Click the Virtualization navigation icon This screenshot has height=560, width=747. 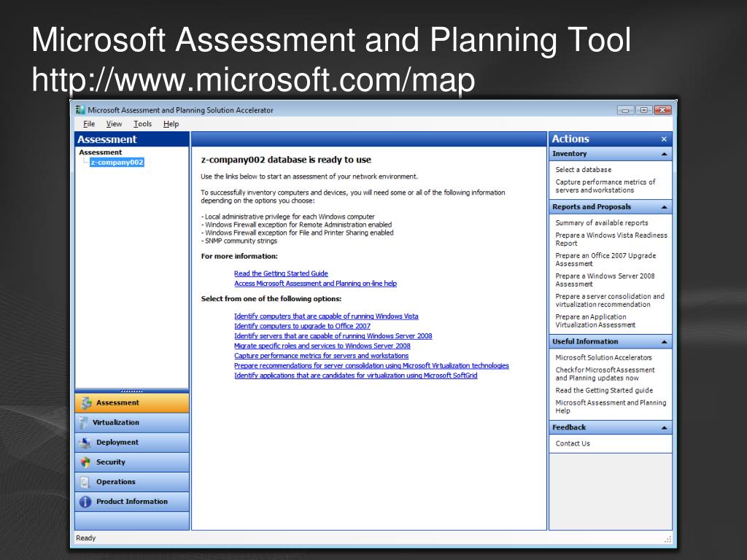(x=84, y=422)
